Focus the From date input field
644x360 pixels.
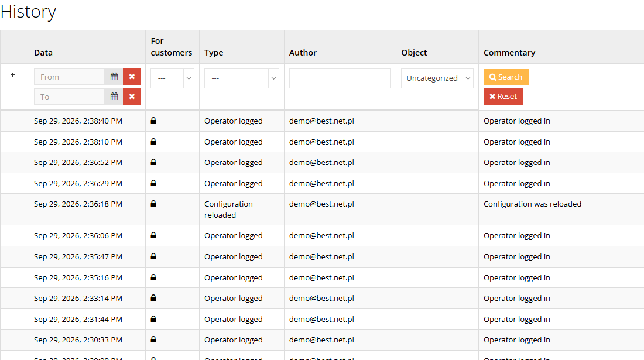click(x=70, y=77)
